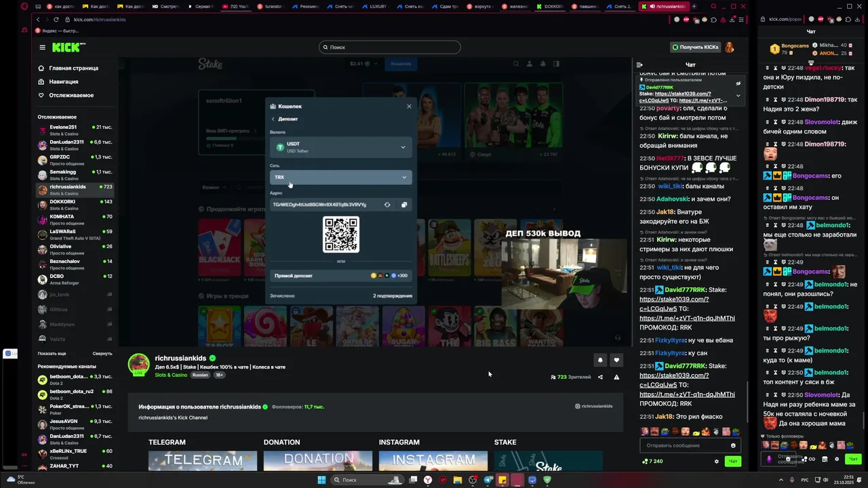Close the Кошелек wallet dialog
The image size is (868, 488).
pyautogui.click(x=408, y=106)
